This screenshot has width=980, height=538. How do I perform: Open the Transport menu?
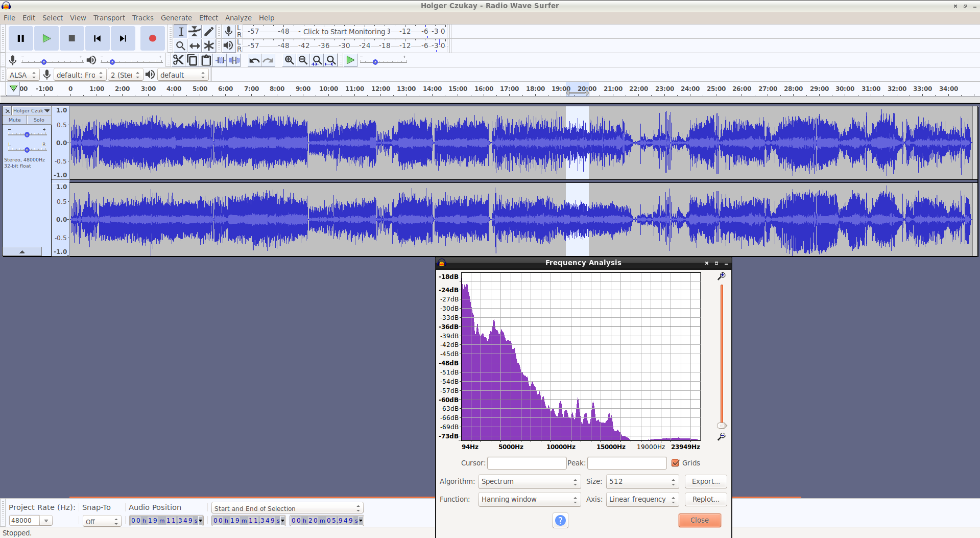(x=109, y=18)
